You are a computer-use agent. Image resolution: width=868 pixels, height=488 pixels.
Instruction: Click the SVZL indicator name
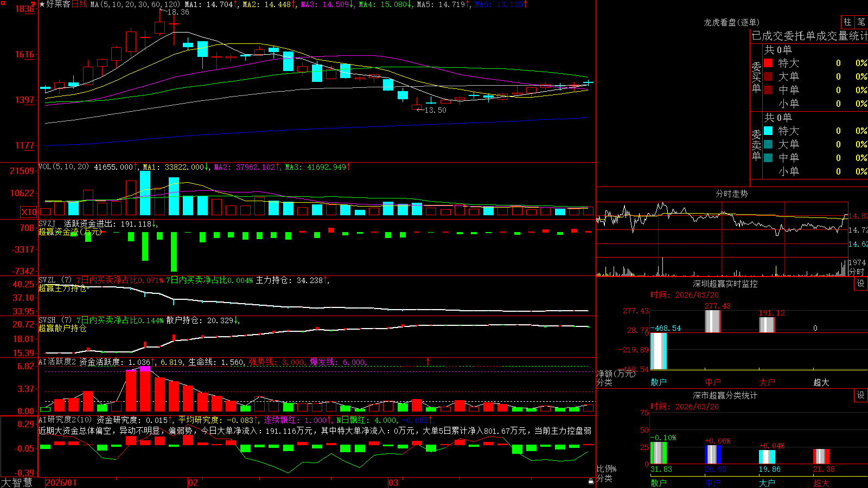click(x=47, y=280)
